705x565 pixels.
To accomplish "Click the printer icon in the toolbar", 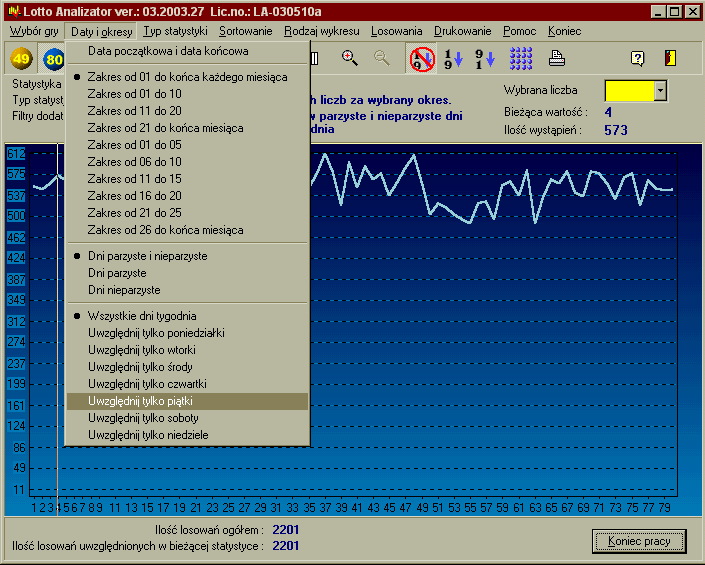I will point(557,58).
